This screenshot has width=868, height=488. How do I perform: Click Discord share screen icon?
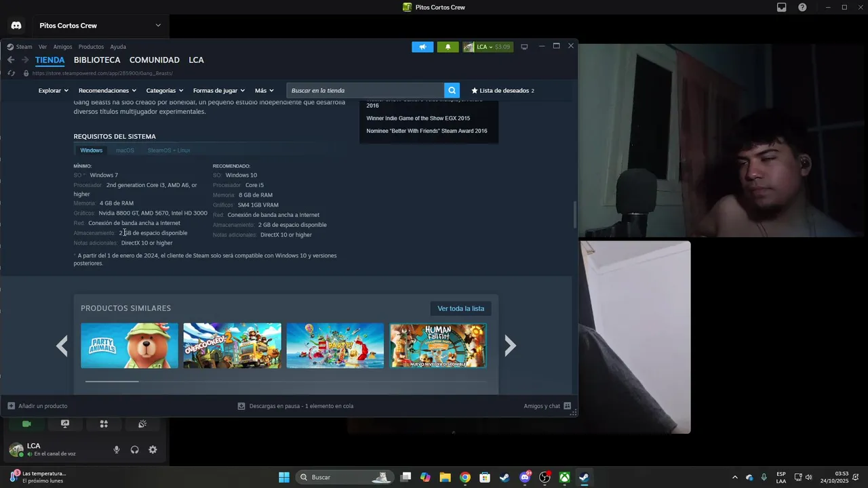[x=65, y=424]
